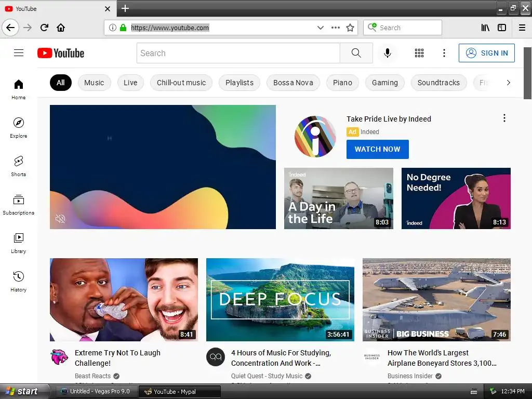Open Library in the YouTube sidebar

point(19,243)
